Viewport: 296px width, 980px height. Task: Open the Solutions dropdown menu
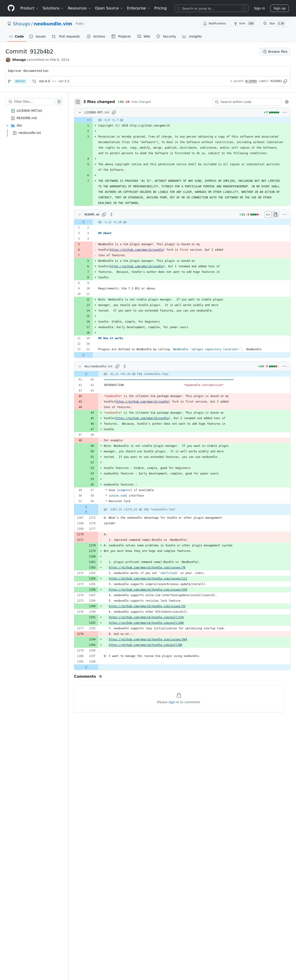click(x=53, y=8)
